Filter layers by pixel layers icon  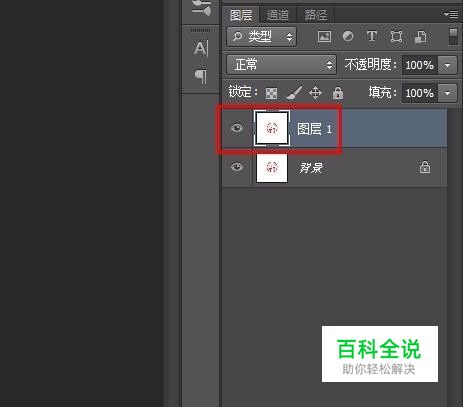pyautogui.click(x=324, y=36)
